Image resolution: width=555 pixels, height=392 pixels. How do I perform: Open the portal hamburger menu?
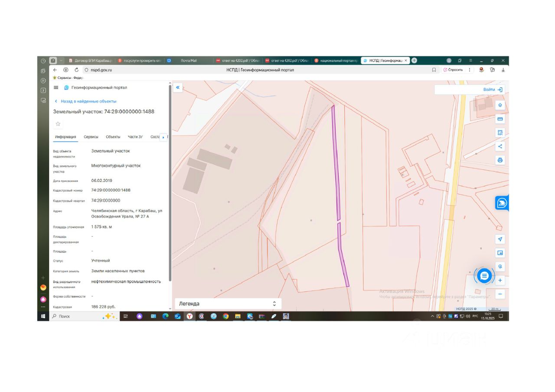(x=56, y=87)
